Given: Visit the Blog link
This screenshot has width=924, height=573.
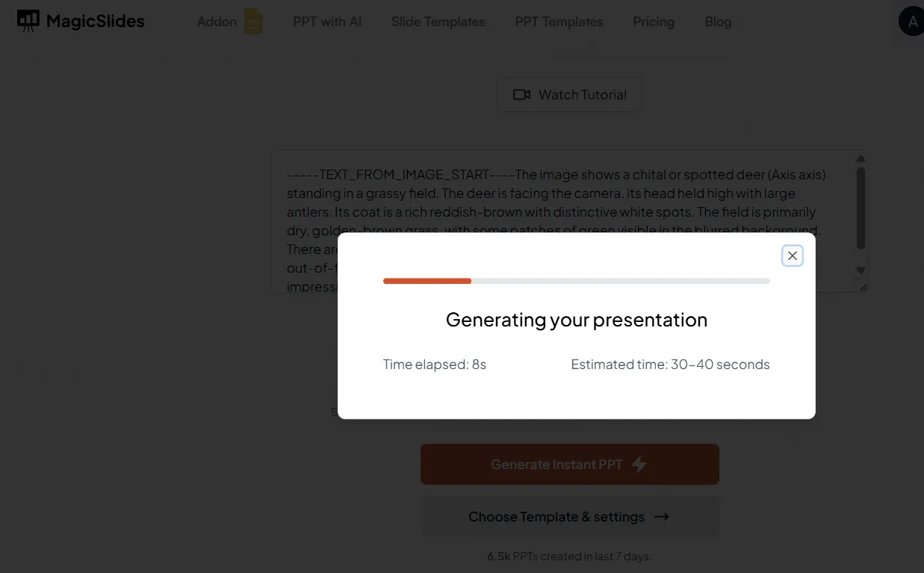Looking at the screenshot, I should click(718, 22).
